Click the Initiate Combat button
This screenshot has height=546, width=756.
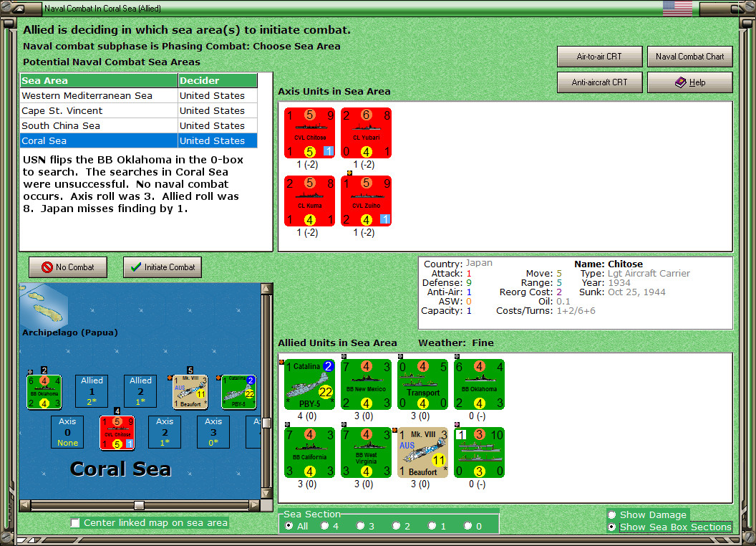tap(163, 267)
